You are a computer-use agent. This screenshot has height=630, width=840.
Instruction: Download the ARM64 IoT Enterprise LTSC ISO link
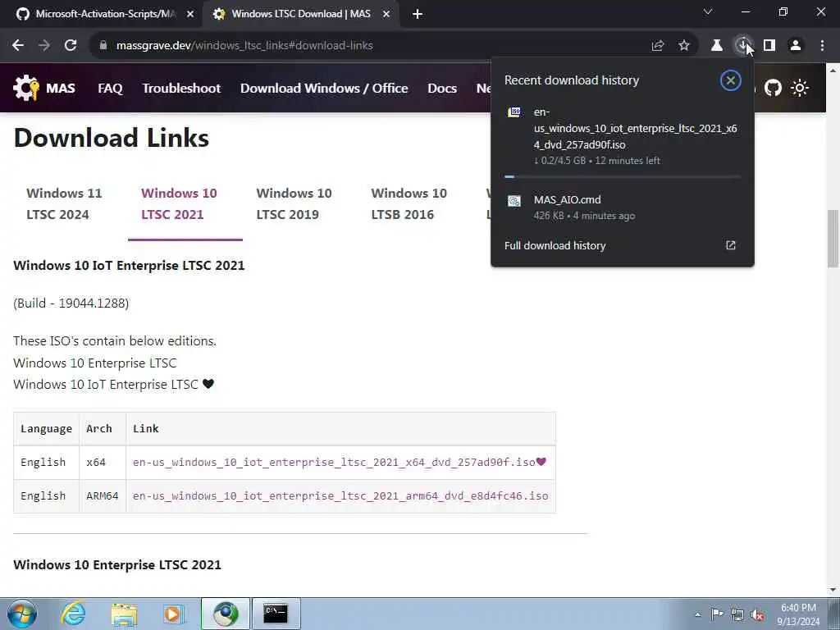click(x=340, y=496)
